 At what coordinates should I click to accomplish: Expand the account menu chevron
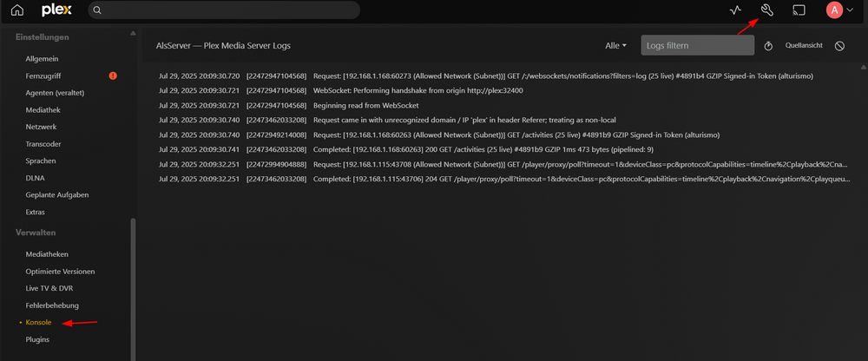851,10
